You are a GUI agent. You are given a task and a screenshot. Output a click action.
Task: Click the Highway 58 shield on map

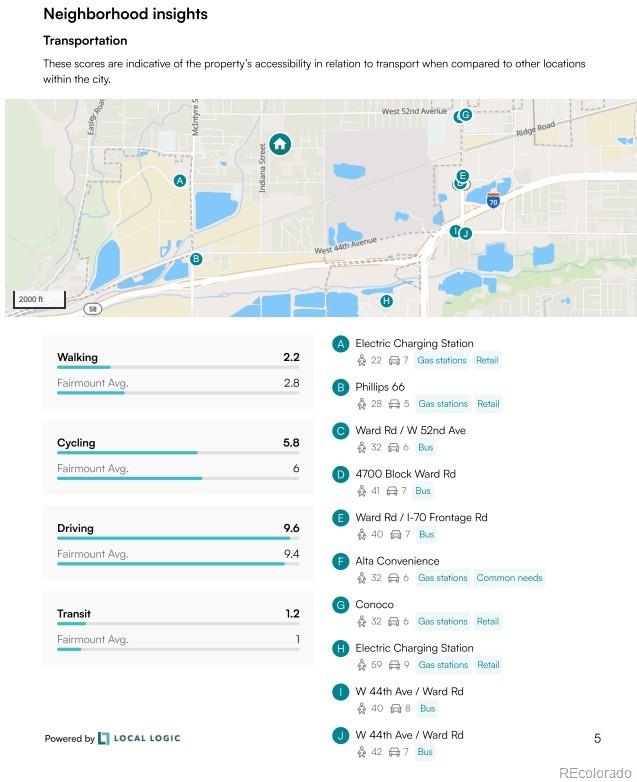[x=92, y=309]
